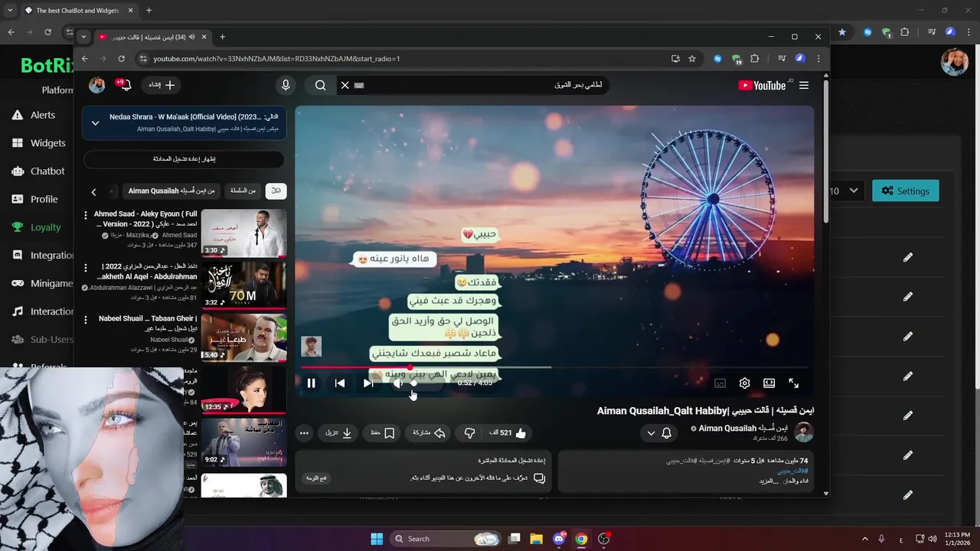Open the tab search dropdown in the YouTube window
This screenshot has width=980, height=551.
[x=83, y=37]
